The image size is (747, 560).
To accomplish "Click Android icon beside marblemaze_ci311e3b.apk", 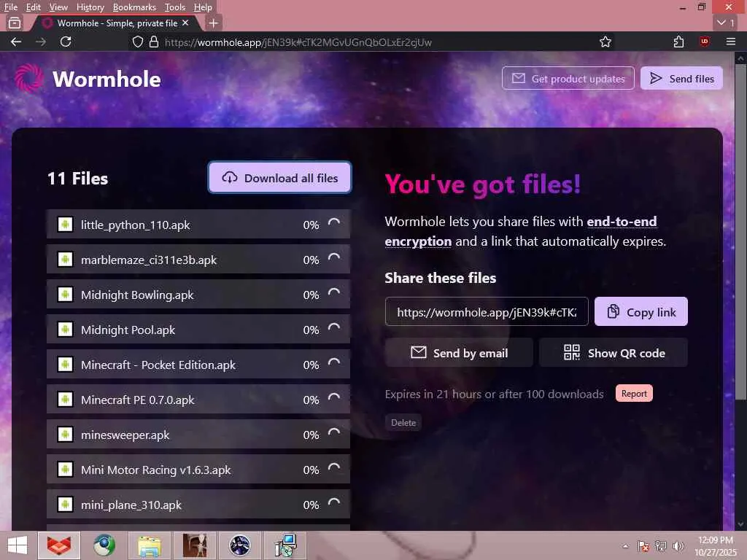I will coord(65,260).
